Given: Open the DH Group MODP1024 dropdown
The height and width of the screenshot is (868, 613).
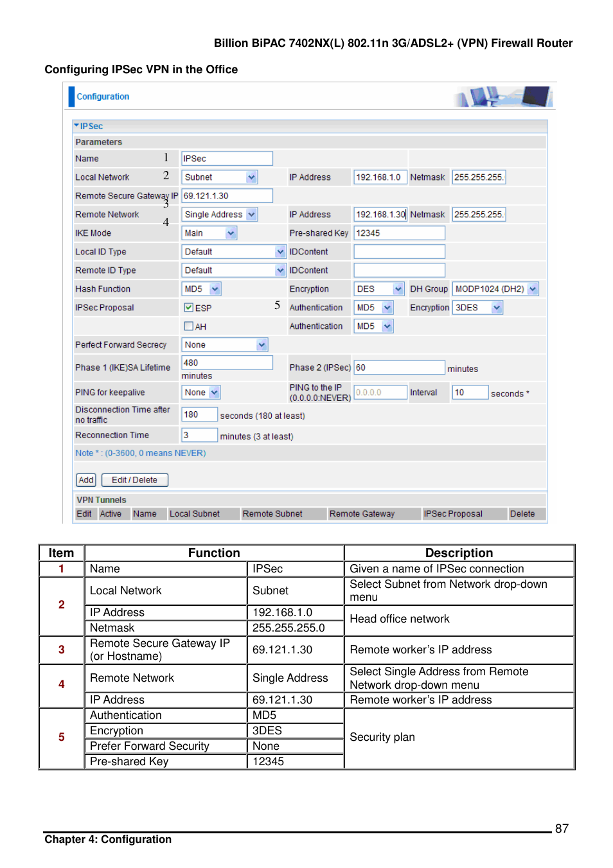Looking at the screenshot, I should pyautogui.click(x=495, y=289).
